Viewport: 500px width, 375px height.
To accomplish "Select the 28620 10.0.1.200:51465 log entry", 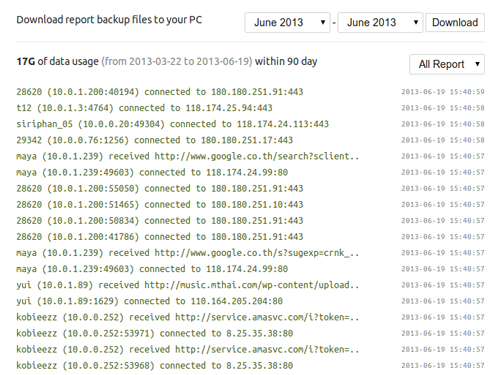I will [x=160, y=205].
